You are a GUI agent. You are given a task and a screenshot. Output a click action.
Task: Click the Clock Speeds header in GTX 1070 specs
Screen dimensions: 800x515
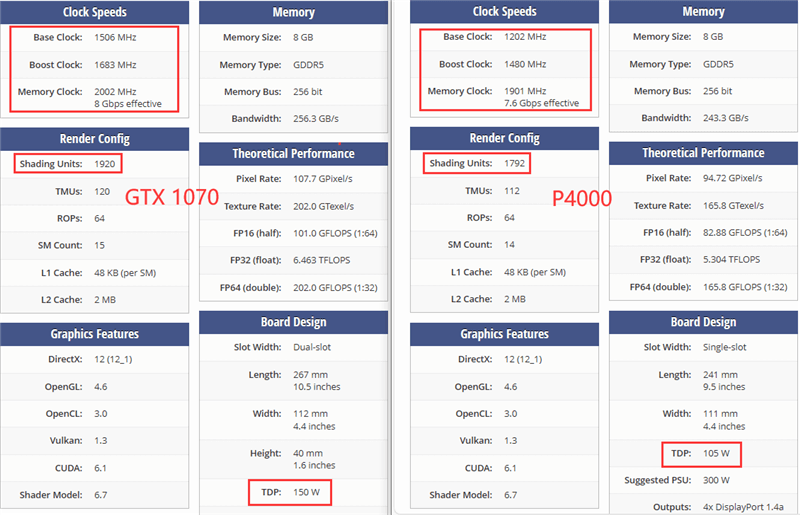click(x=94, y=12)
